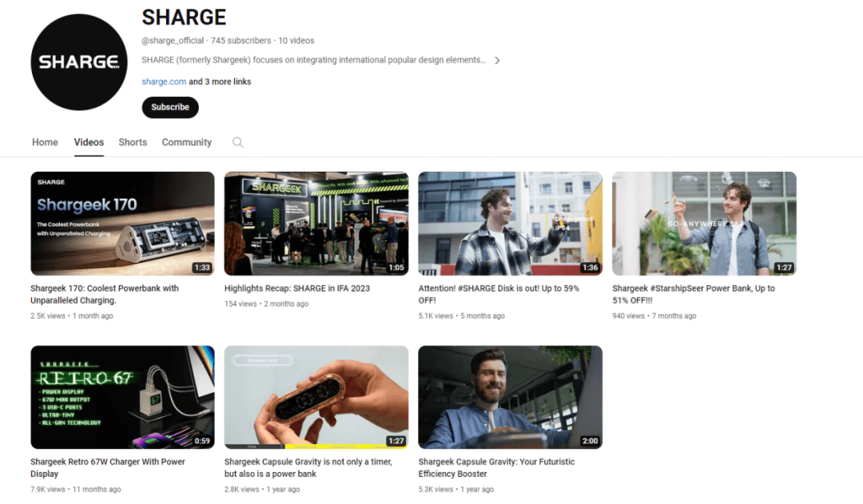Click '2.5K views • 1 month ago' metadata
The image size is (863, 504).
[72, 315]
